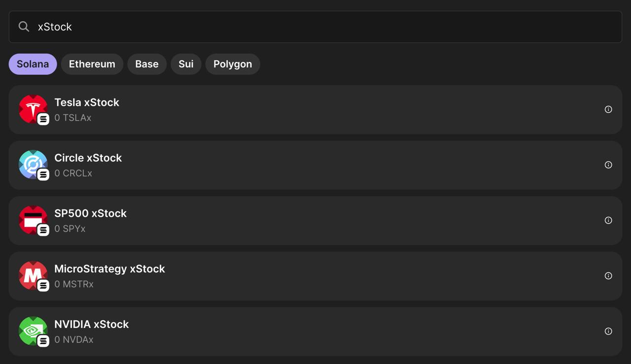Click the Tesla xStock name text

coord(87,102)
